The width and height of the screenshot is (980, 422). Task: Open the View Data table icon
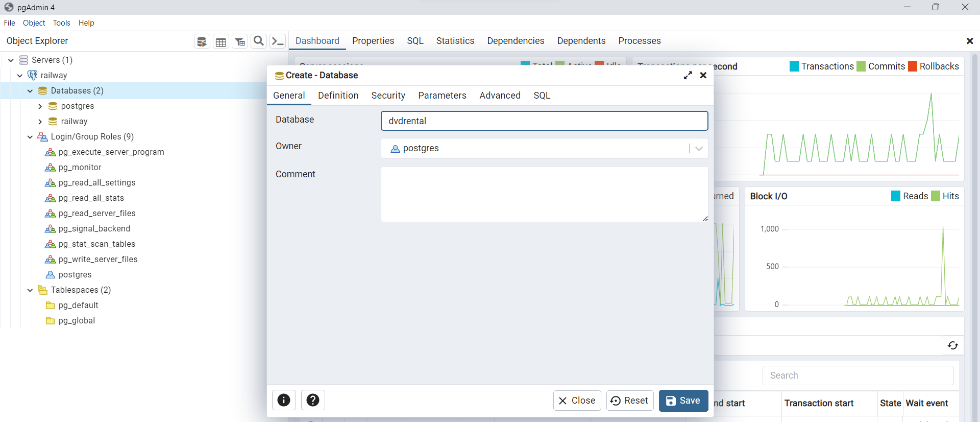[221, 41]
